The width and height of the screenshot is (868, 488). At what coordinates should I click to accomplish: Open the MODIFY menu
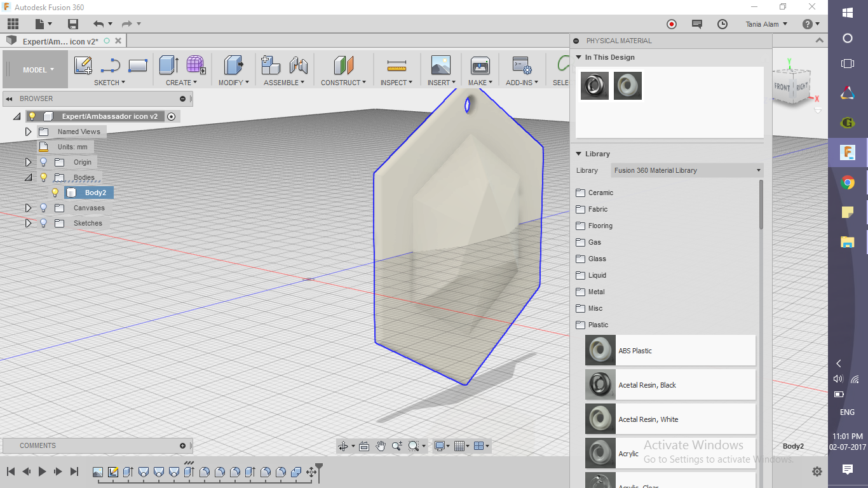point(233,83)
